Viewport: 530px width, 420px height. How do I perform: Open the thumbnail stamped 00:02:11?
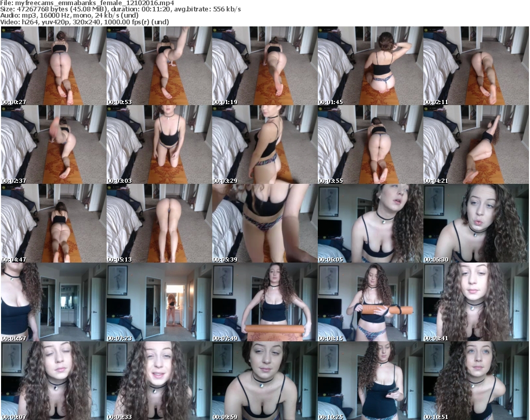click(476, 66)
